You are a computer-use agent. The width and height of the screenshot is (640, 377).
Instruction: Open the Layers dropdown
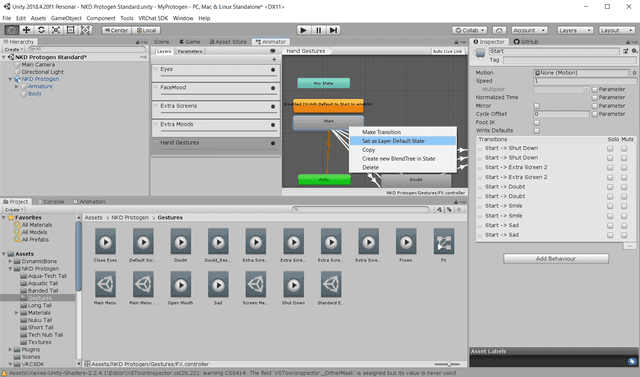click(x=575, y=30)
